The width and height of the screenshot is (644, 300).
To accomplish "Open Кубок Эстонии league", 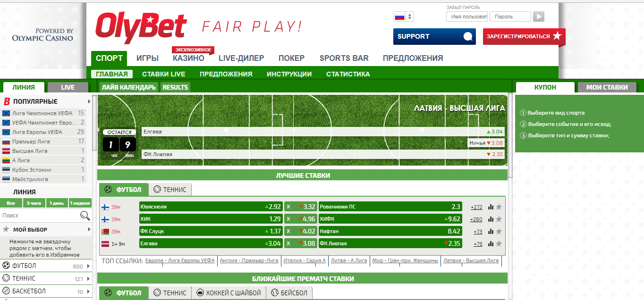I will coord(43,170).
